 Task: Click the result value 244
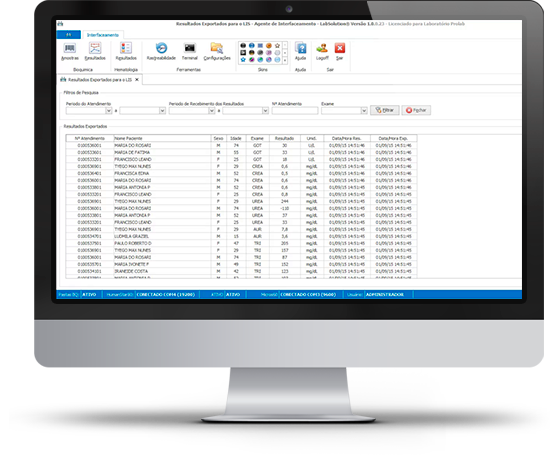pos(284,201)
